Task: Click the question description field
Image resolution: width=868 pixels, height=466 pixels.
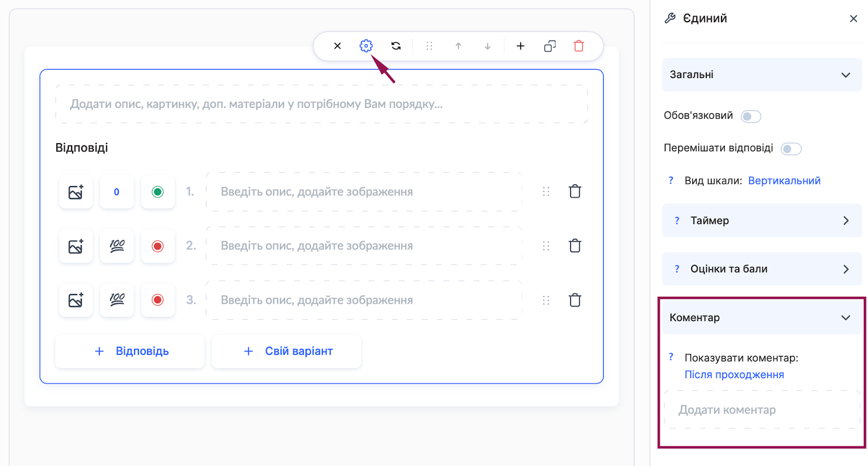Action: click(x=322, y=104)
